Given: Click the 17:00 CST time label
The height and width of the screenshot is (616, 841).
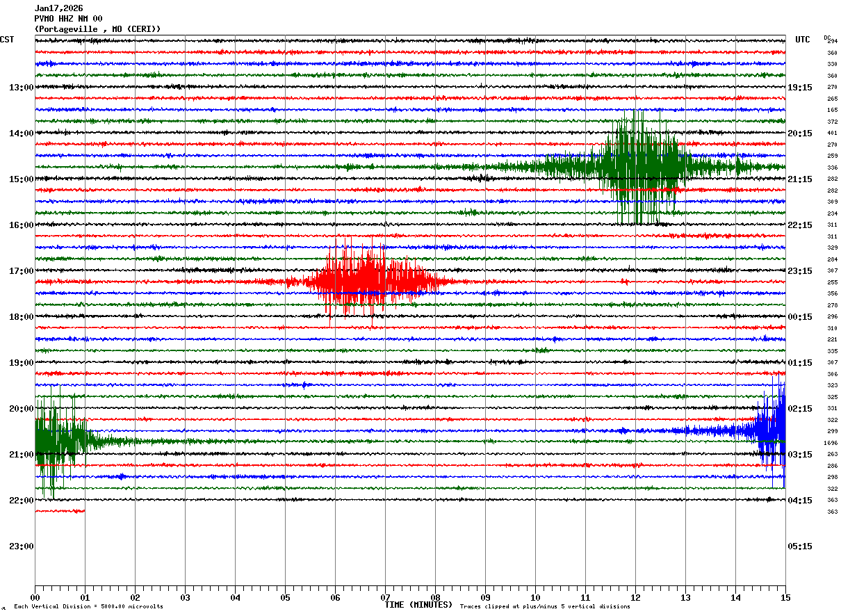Looking at the screenshot, I should (21, 271).
